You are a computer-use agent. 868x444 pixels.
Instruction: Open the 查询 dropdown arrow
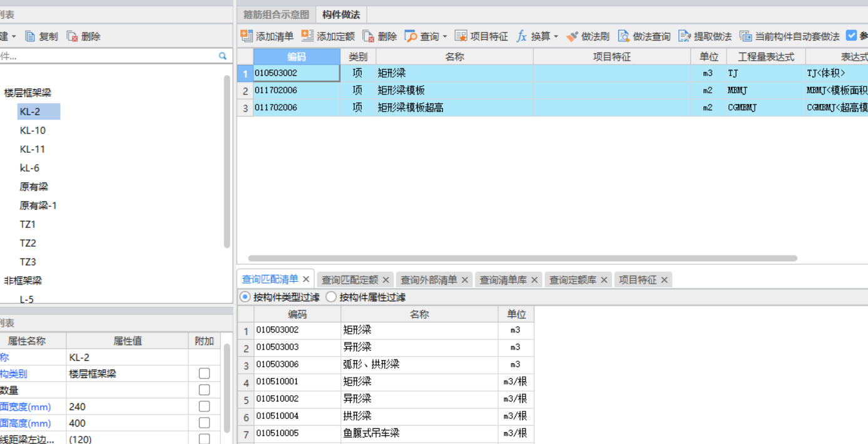point(445,37)
